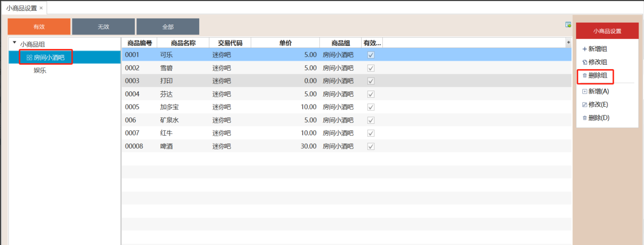Toggle the 有效 checkbox for 加多宝
644x245 pixels.
tap(371, 107)
